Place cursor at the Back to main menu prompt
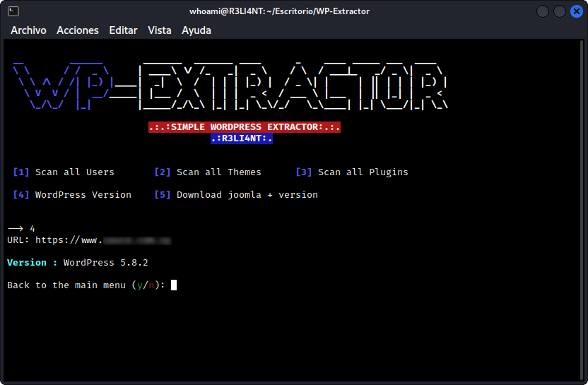The width and height of the screenshot is (588, 385). point(174,285)
